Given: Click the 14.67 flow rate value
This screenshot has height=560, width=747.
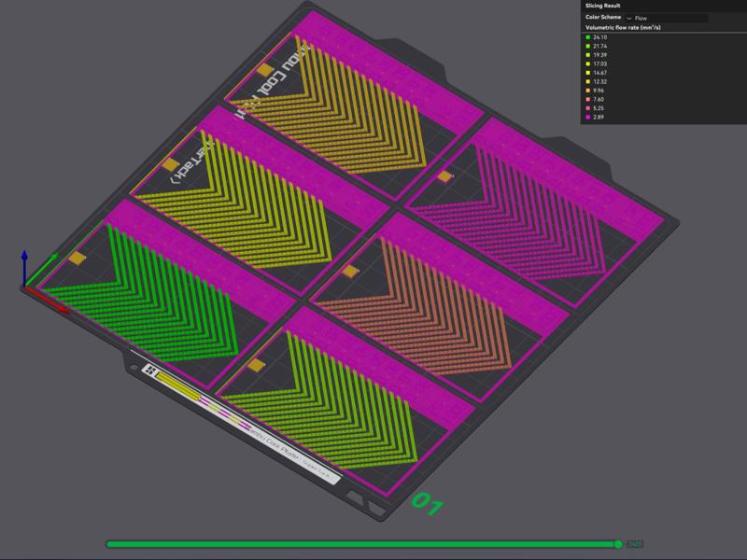Looking at the screenshot, I should coord(599,73).
